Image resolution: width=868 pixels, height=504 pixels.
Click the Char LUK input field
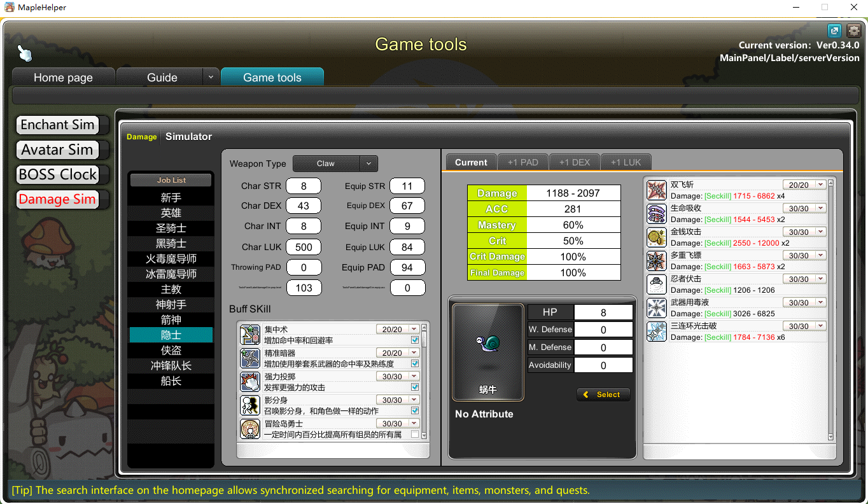click(304, 247)
